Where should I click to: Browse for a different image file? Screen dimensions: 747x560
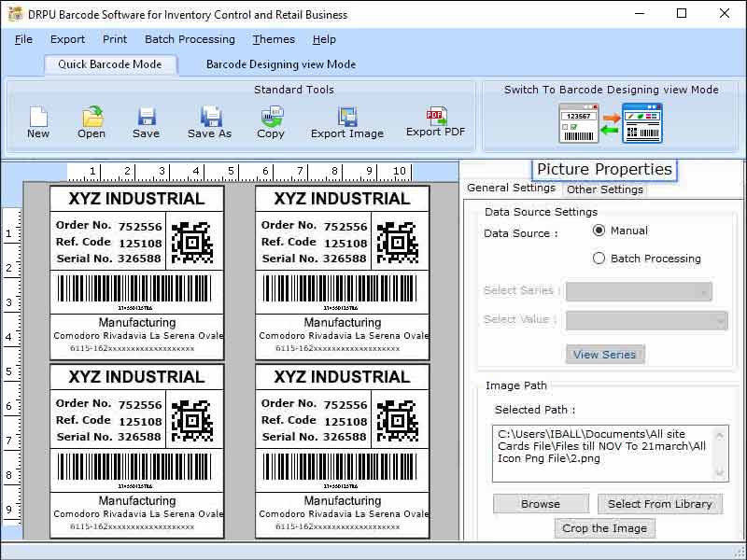(540, 503)
